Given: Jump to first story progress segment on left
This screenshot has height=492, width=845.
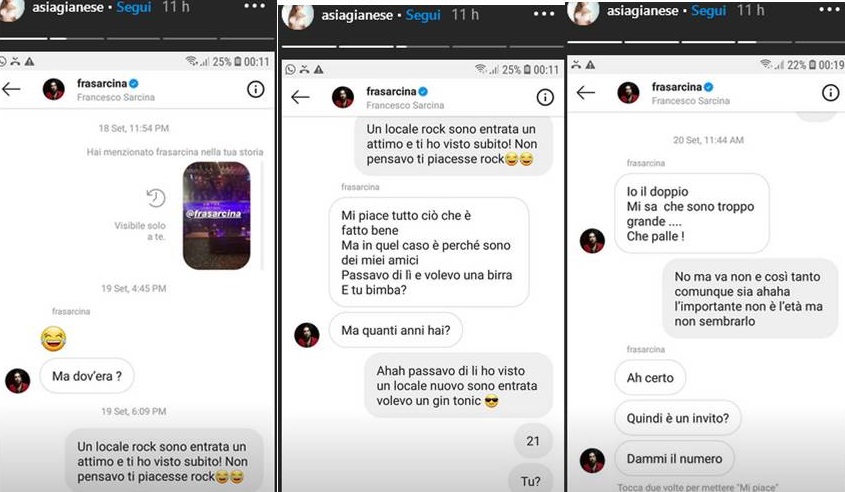Looking at the screenshot, I should tap(24, 39).
